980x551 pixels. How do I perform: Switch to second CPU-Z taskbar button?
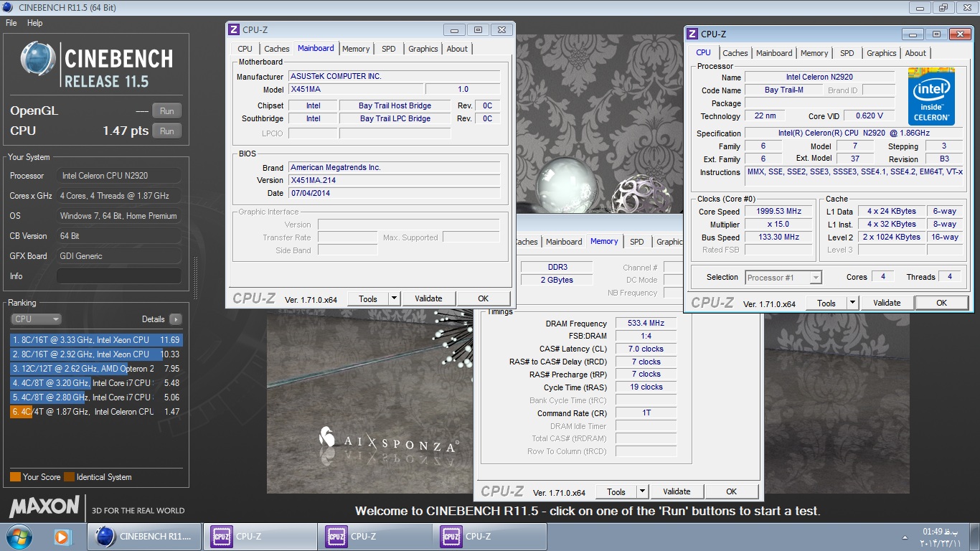click(x=374, y=536)
